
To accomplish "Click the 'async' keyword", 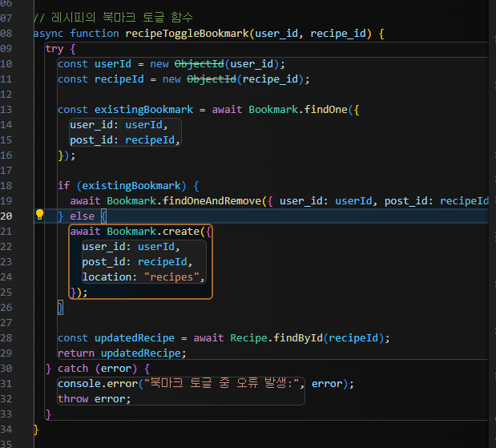I will point(48,34).
